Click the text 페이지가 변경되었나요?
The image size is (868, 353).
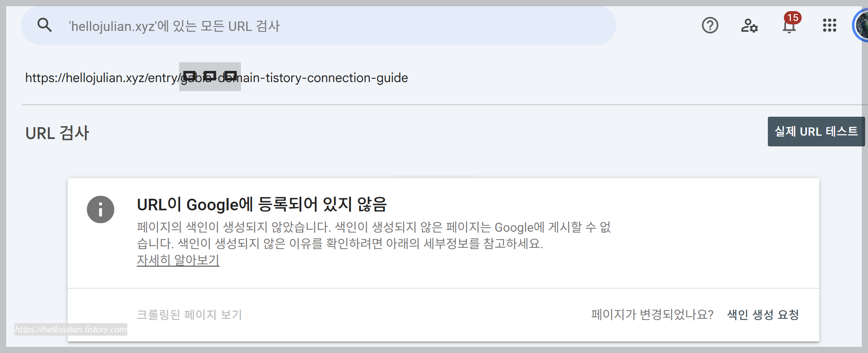(652, 315)
